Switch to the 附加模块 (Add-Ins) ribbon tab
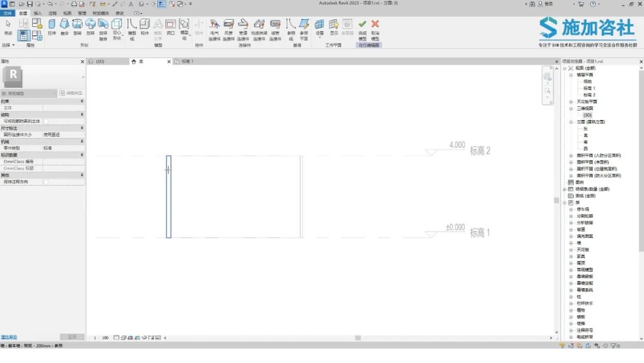The height and width of the screenshot is (363, 644). pos(101,13)
